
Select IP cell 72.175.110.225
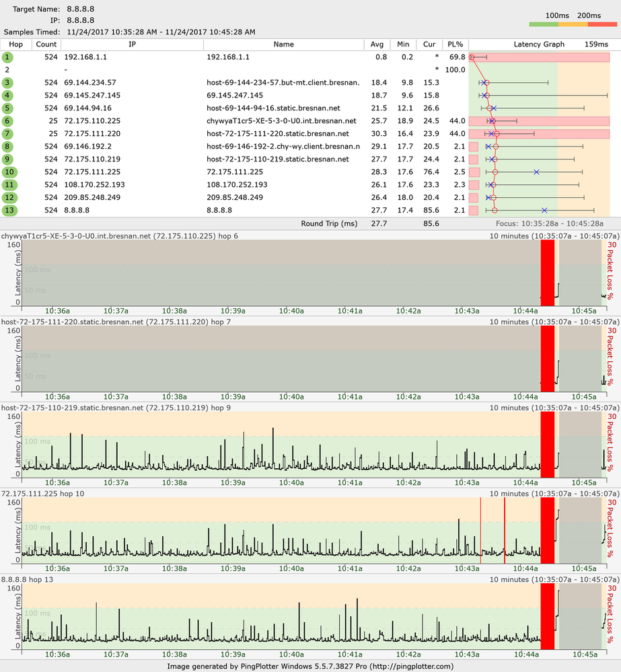[x=92, y=121]
